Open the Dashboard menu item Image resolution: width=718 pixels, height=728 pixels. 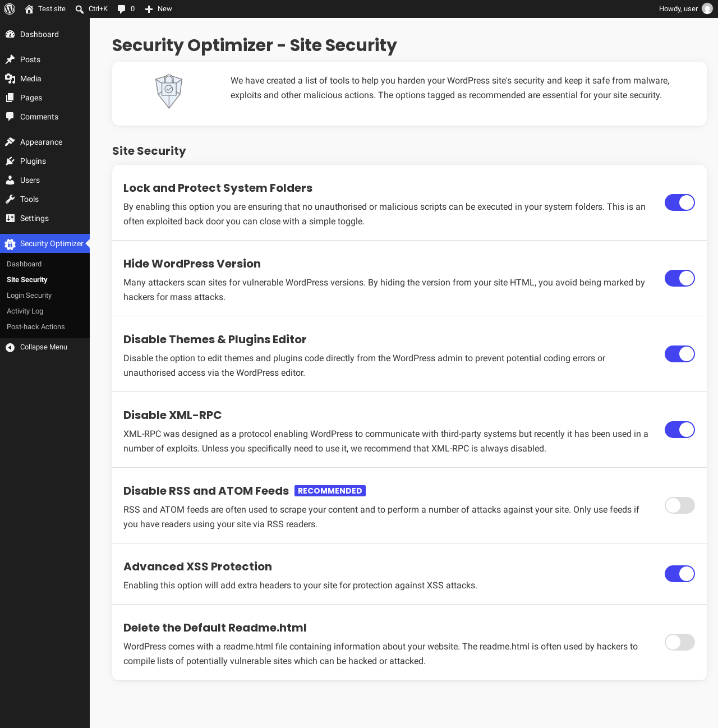click(x=45, y=34)
